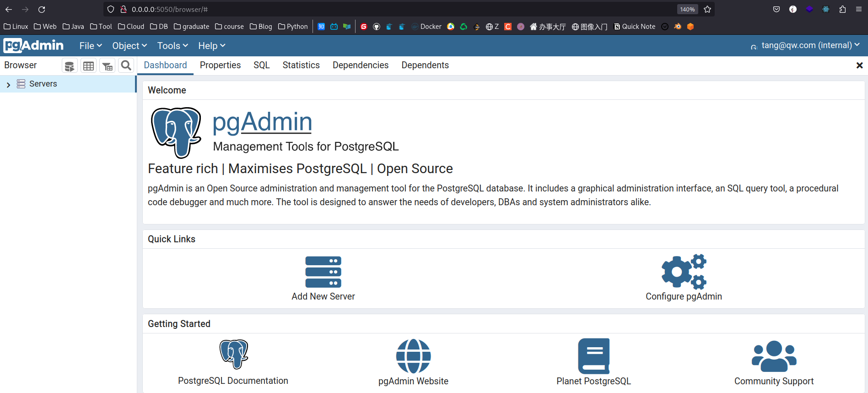Open the Python bookmarks folder

293,27
